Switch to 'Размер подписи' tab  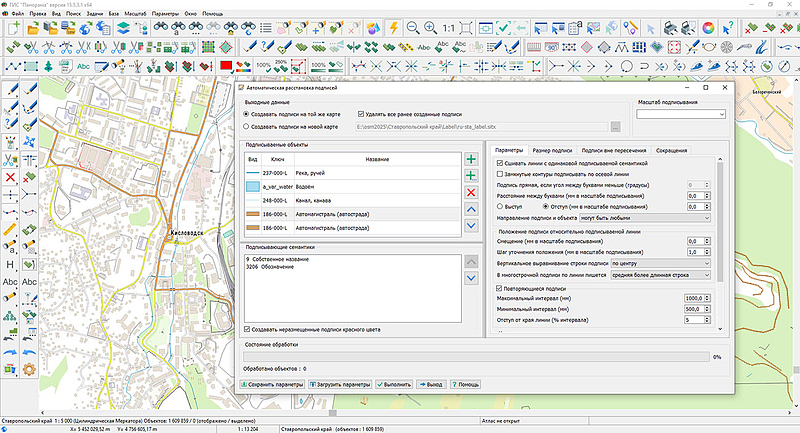[x=552, y=149]
